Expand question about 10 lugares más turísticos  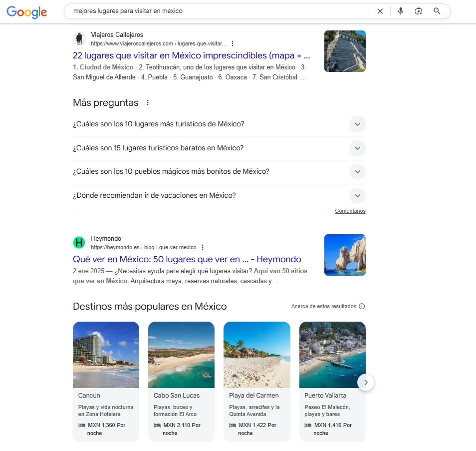357,124
